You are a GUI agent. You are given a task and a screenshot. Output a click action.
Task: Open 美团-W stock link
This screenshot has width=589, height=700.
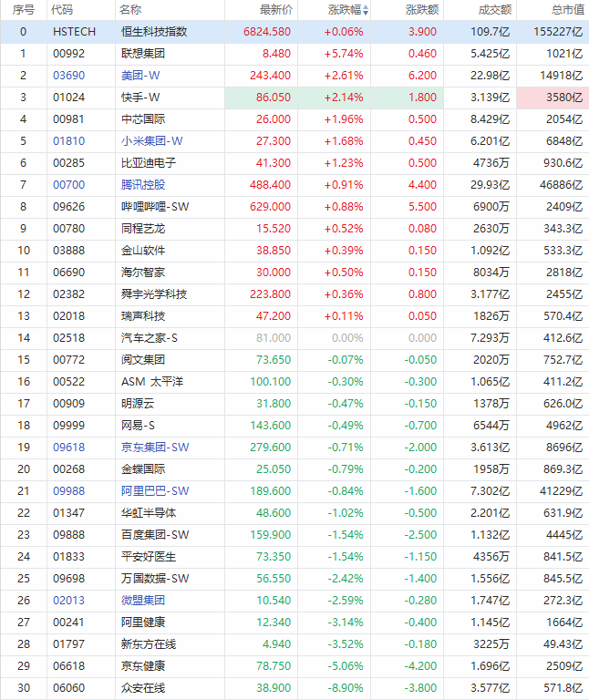[x=140, y=76]
